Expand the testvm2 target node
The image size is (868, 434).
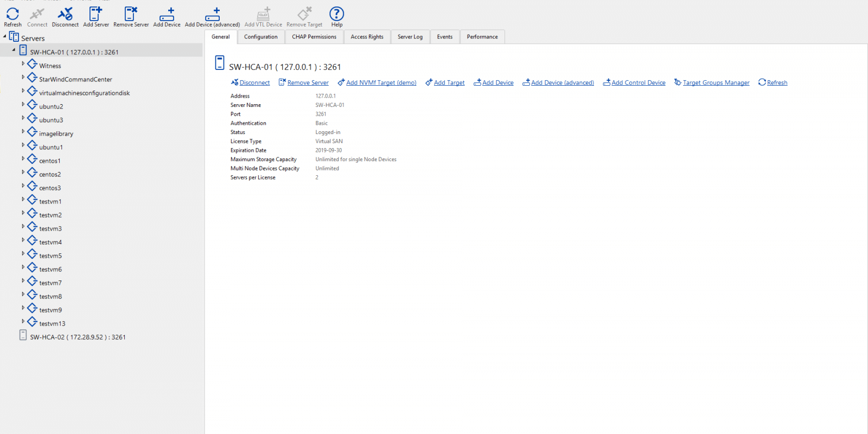(x=23, y=213)
